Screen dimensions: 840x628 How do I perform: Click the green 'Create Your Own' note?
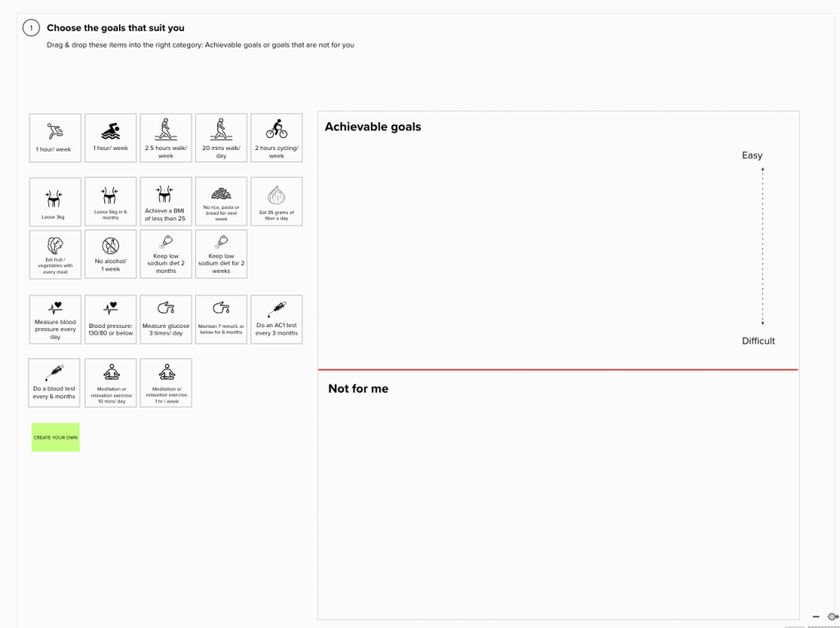coord(56,437)
